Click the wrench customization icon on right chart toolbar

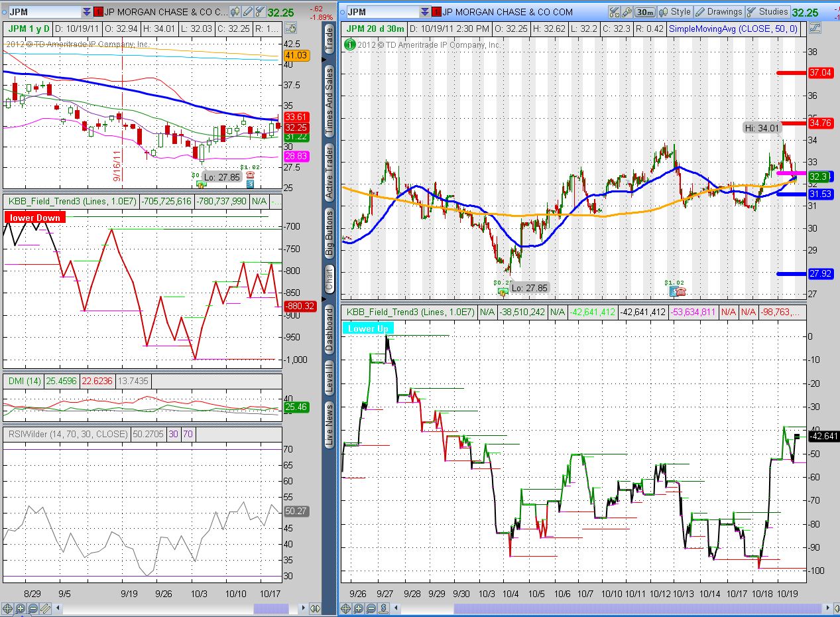click(x=626, y=11)
